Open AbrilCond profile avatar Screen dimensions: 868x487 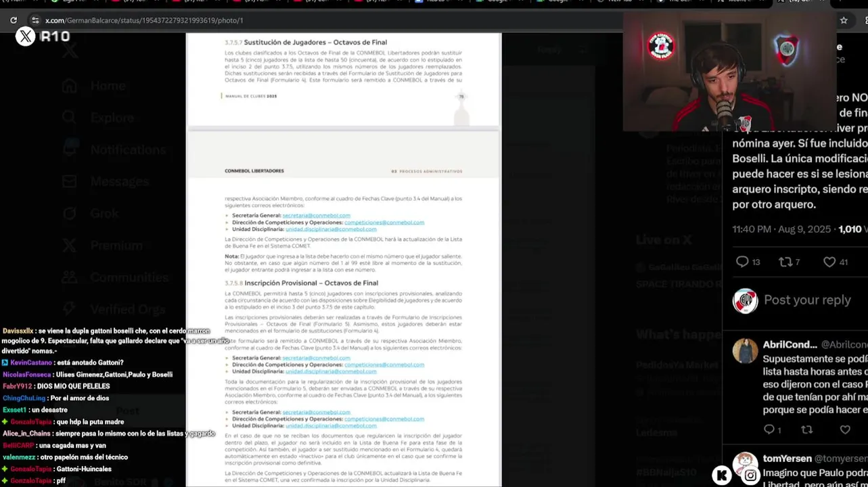tap(745, 351)
